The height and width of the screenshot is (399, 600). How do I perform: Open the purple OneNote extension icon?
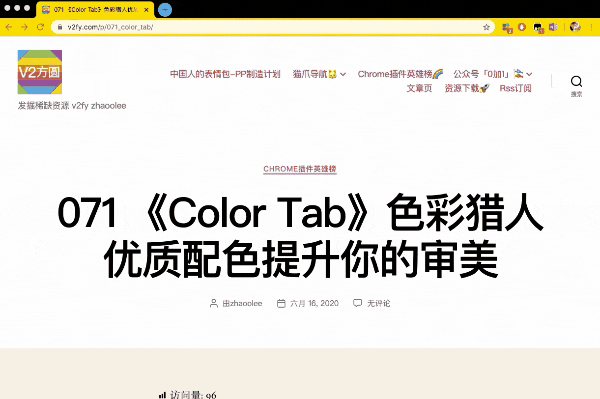(x=553, y=27)
